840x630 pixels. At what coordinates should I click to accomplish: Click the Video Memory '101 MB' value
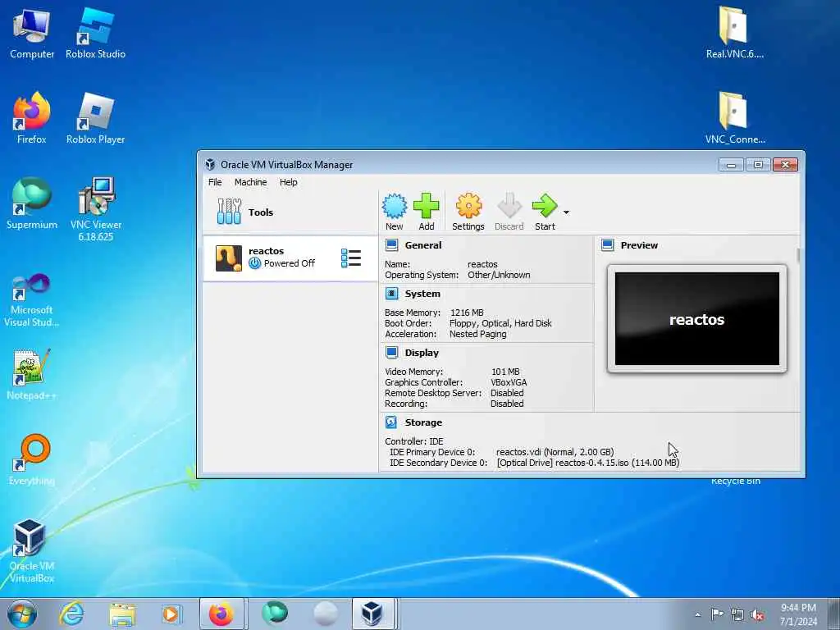pyautogui.click(x=505, y=372)
